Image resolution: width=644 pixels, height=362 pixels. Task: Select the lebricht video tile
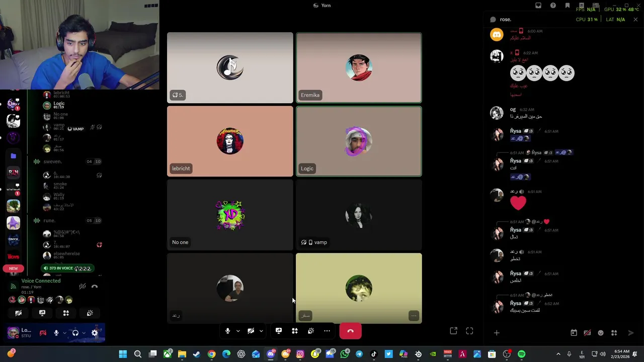pos(230,141)
